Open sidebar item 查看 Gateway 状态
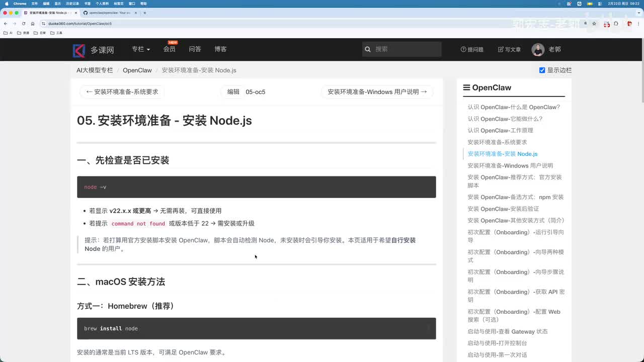Screen dimensions: 644x362 [x=508, y=331]
